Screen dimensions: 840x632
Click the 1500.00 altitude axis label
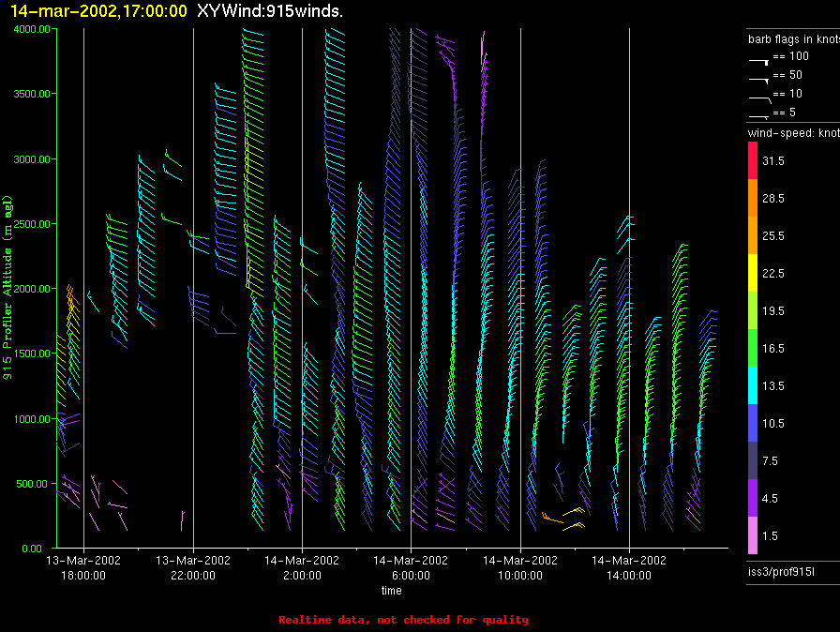pos(32,354)
